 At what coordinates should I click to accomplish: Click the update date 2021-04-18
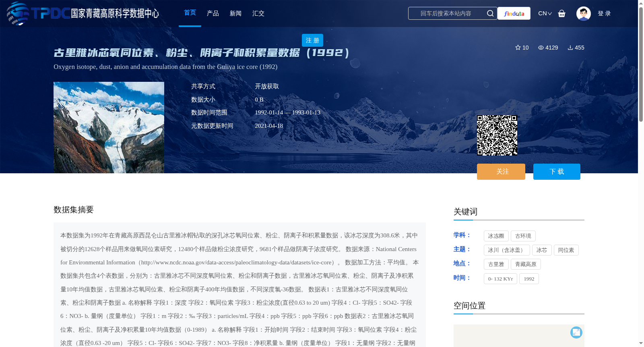tap(269, 126)
